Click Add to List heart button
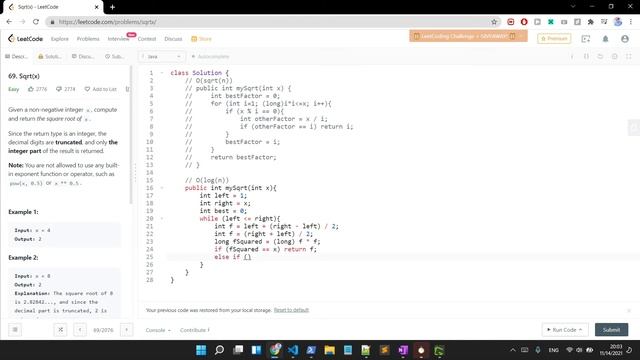 [100, 89]
